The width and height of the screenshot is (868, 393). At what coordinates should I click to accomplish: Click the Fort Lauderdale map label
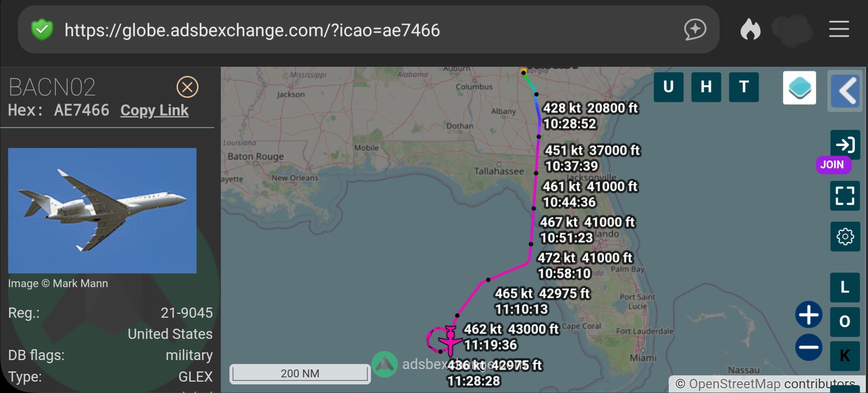coord(645,331)
